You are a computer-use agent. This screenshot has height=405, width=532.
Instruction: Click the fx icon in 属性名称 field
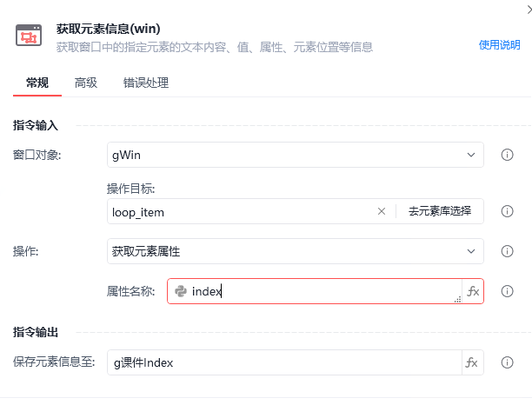point(473,291)
